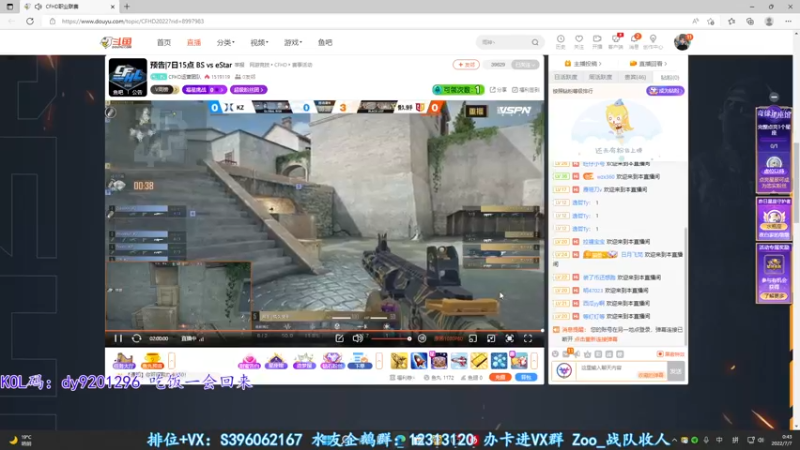Image resolution: width=800 pixels, height=450 pixels.
Task: Click the 分享 share link
Action: [x=498, y=90]
